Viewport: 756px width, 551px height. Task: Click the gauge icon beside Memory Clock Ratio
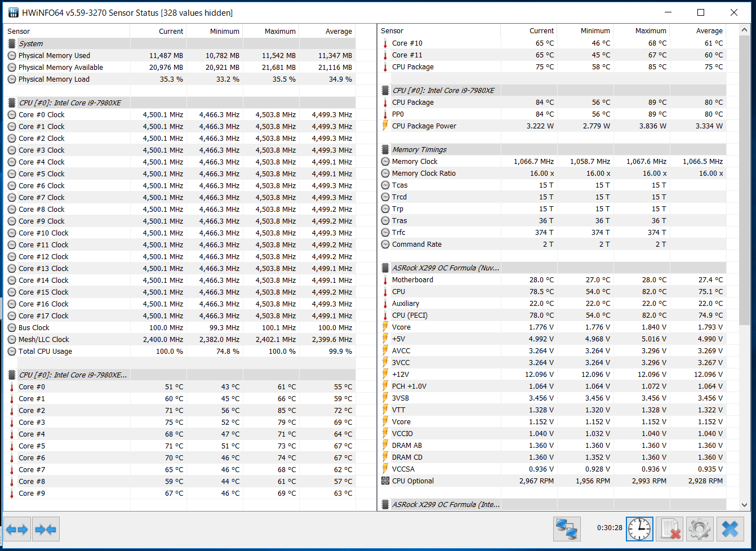[385, 173]
